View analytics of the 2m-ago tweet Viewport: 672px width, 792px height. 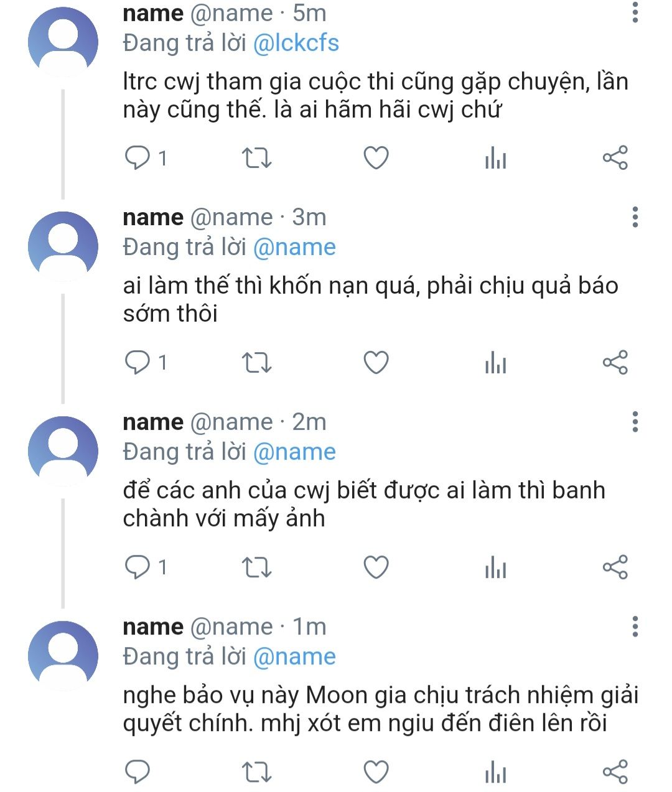[495, 567]
